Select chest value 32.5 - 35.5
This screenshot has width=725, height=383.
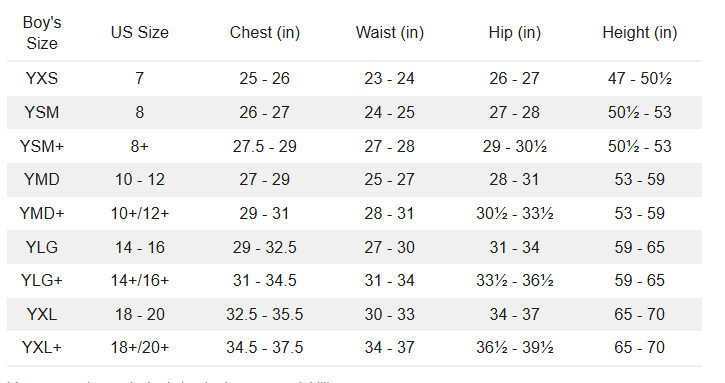pos(264,314)
